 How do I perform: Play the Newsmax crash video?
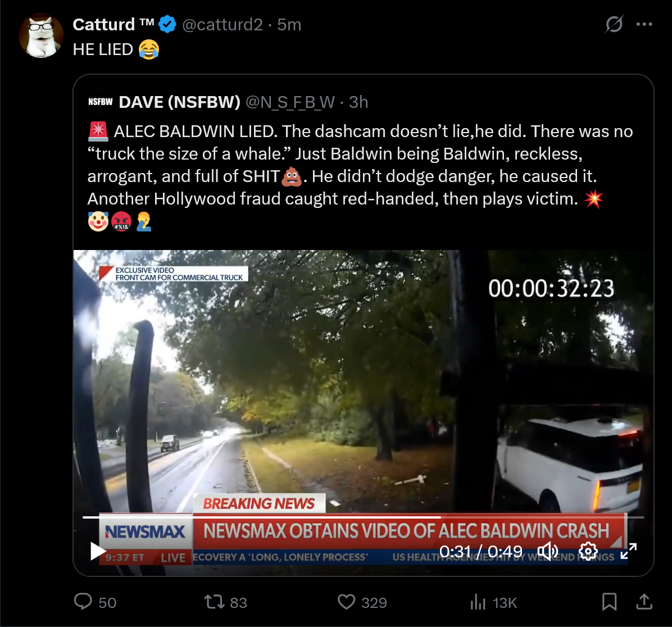(98, 551)
